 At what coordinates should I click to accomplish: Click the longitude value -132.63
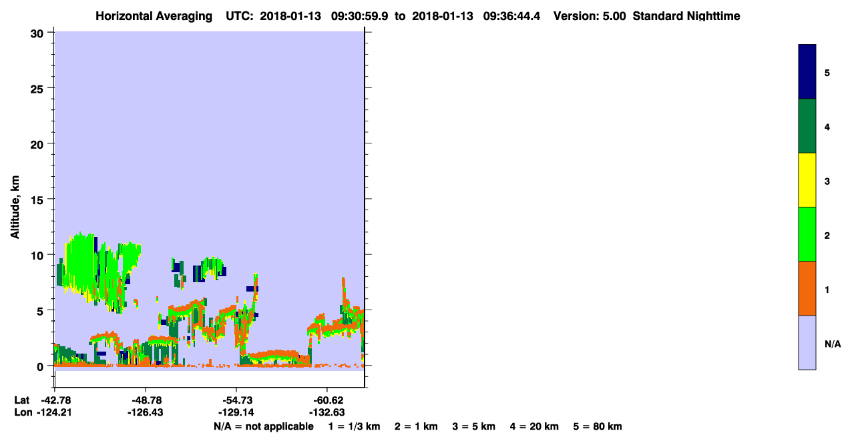[327, 413]
